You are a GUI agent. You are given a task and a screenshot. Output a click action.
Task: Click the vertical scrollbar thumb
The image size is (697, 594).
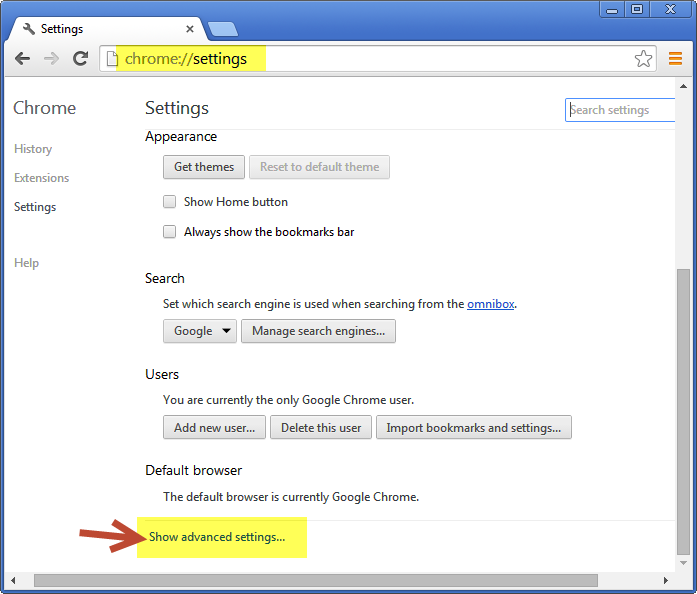683,412
